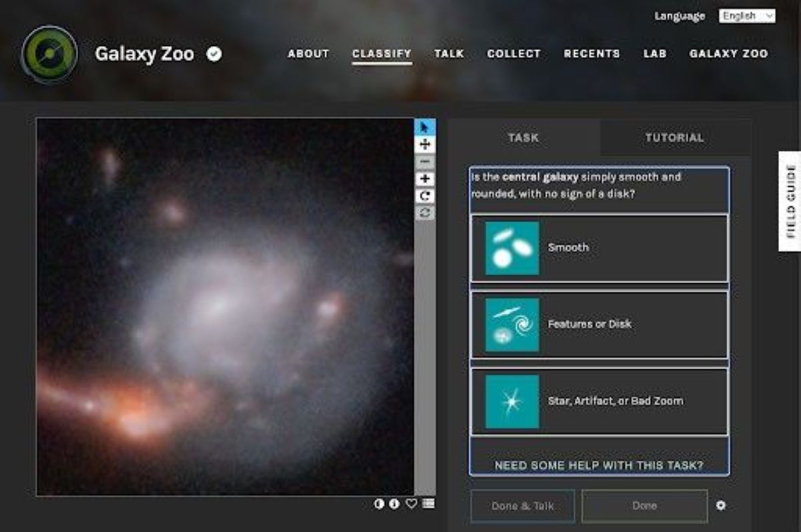Open subject metadata info icon
The image size is (801, 532).
(394, 503)
